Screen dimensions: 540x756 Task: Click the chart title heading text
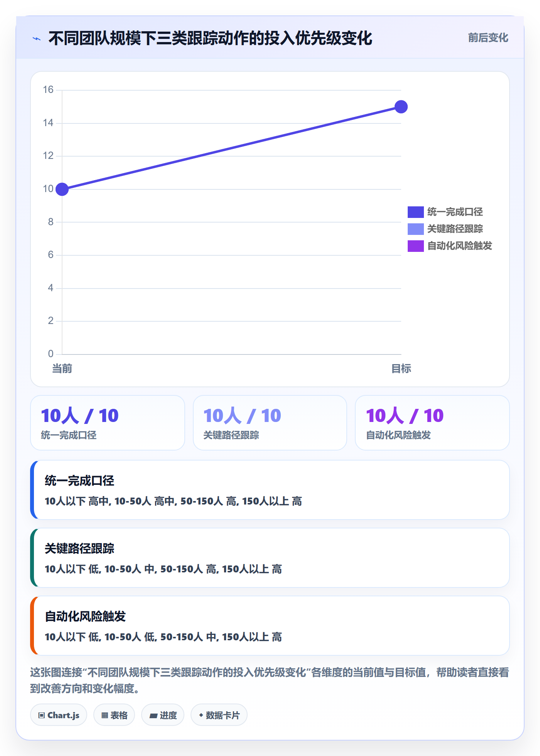click(210, 38)
